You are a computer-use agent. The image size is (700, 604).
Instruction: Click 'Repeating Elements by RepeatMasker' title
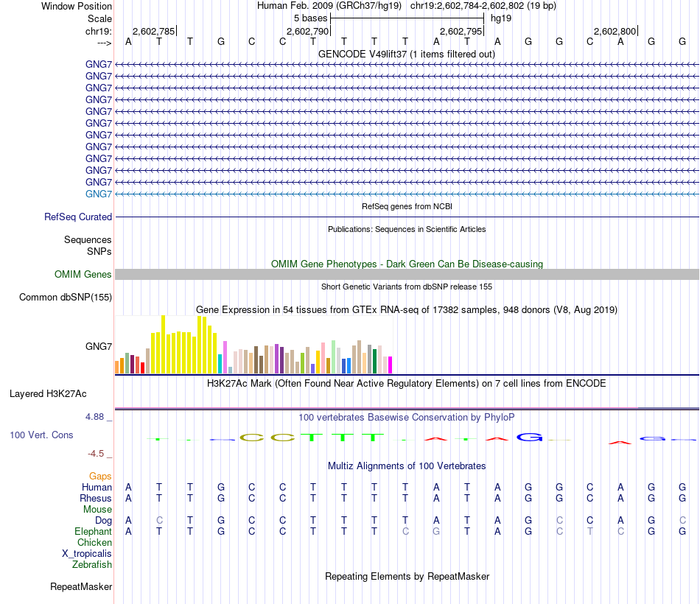tap(407, 576)
